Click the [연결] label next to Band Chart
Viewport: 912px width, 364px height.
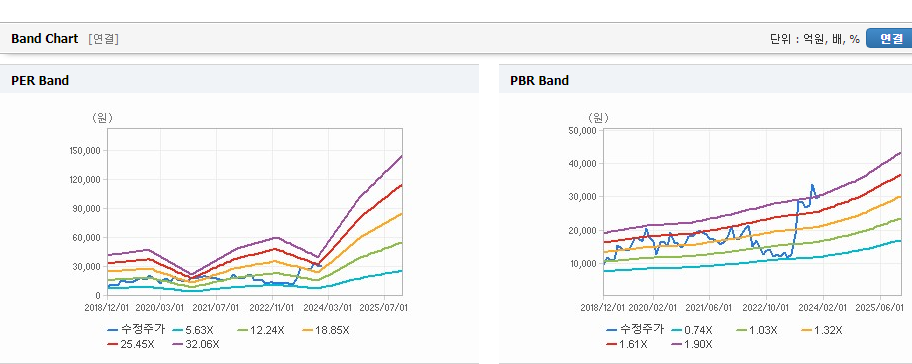(x=104, y=39)
